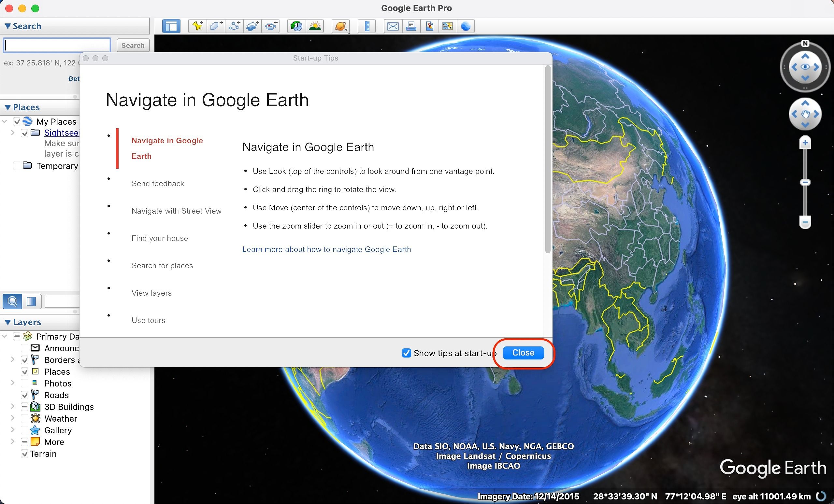Click the Email view icon
Viewport: 834px width, 504px height.
point(392,26)
